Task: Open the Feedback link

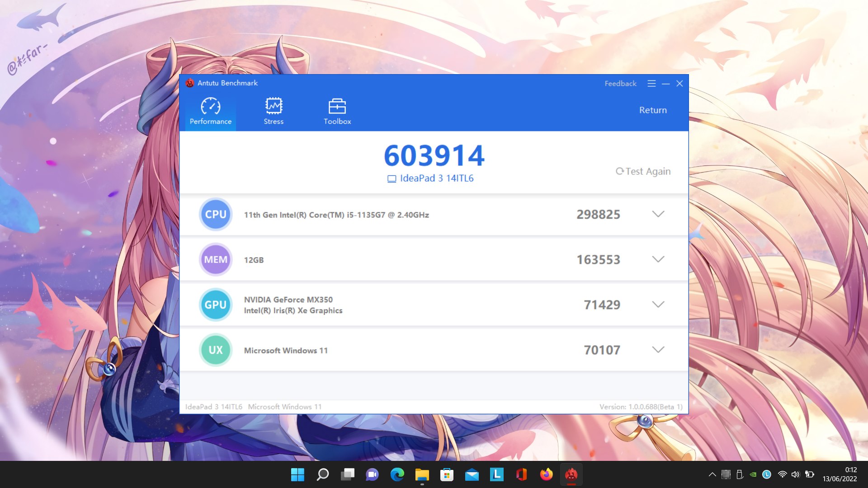Action: pyautogui.click(x=620, y=84)
